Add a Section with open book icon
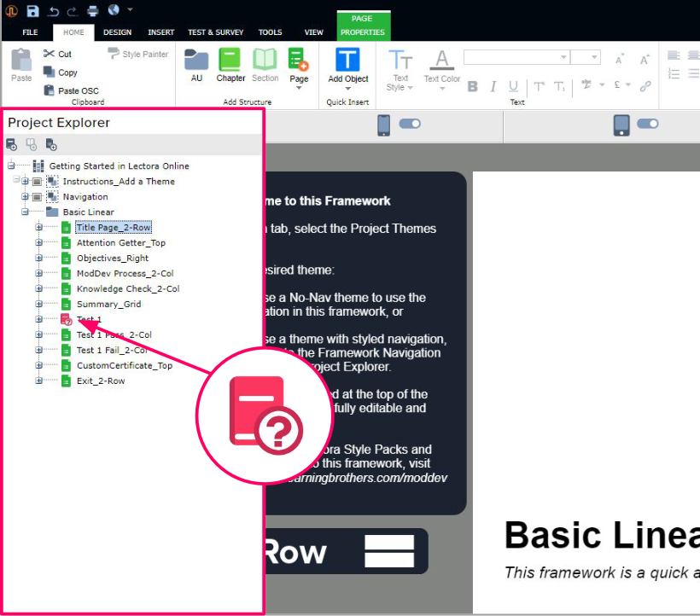 click(x=265, y=66)
